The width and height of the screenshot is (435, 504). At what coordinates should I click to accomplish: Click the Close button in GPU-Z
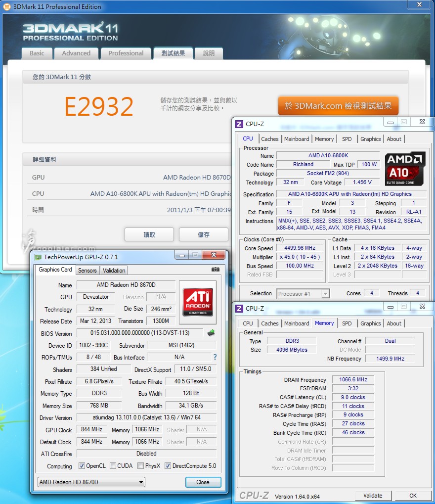pyautogui.click(x=203, y=482)
